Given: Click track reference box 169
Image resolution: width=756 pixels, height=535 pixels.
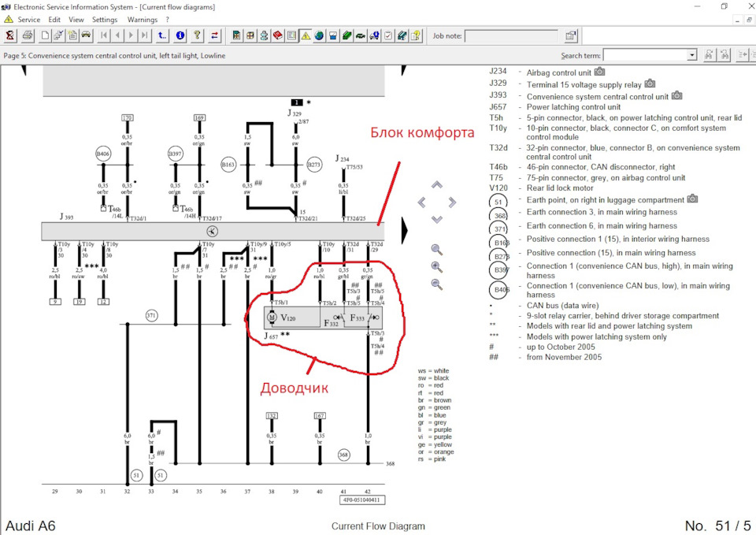Looking at the screenshot, I should 199,117.
